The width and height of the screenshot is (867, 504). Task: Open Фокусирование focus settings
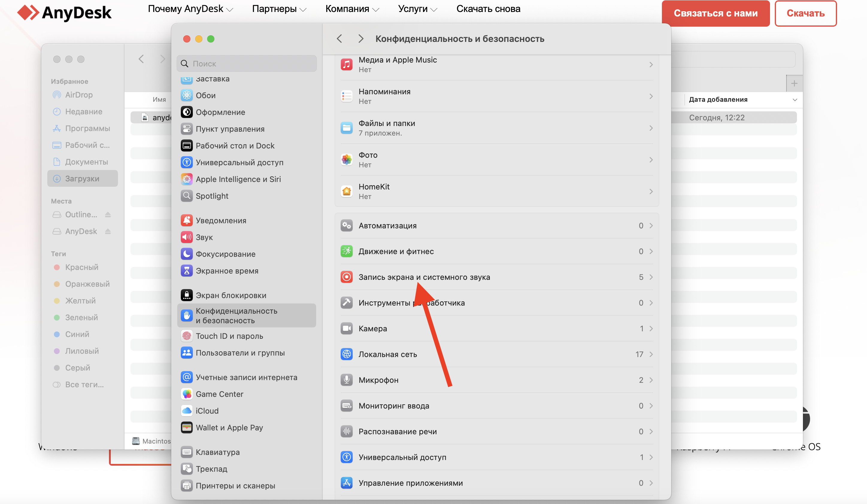pyautogui.click(x=246, y=254)
